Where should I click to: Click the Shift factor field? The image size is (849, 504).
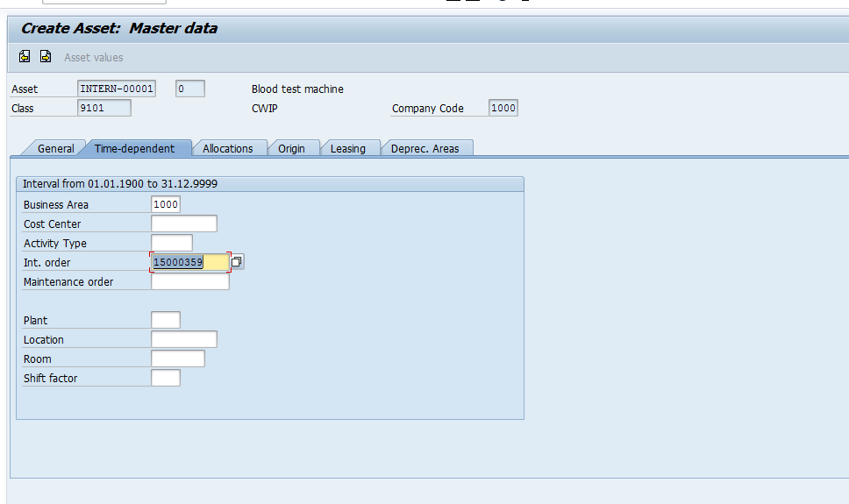166,378
